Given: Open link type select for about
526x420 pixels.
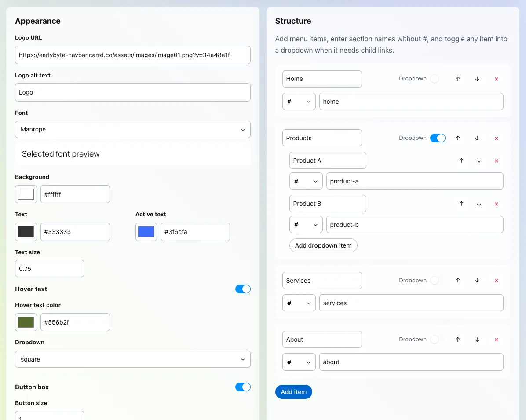Looking at the screenshot, I should tap(299, 362).
